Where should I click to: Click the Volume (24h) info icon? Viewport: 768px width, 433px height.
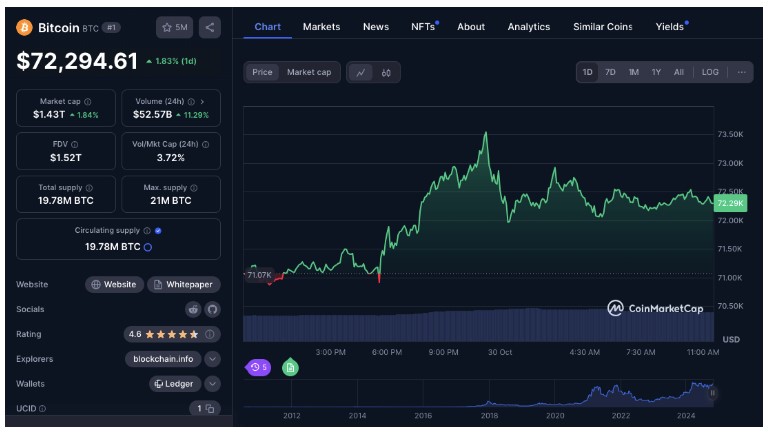pyautogui.click(x=191, y=102)
